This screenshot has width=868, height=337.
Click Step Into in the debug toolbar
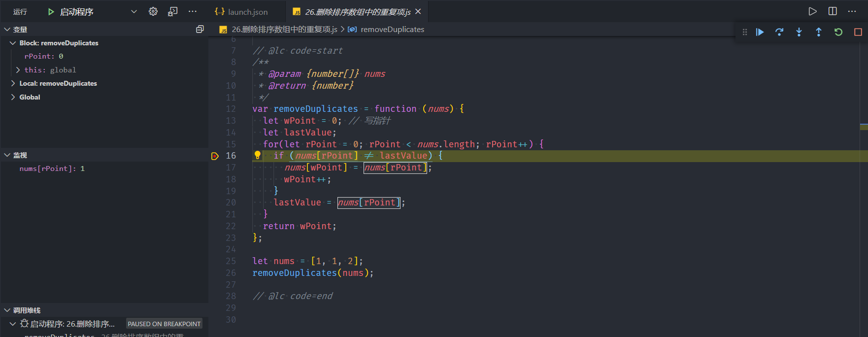pos(799,32)
